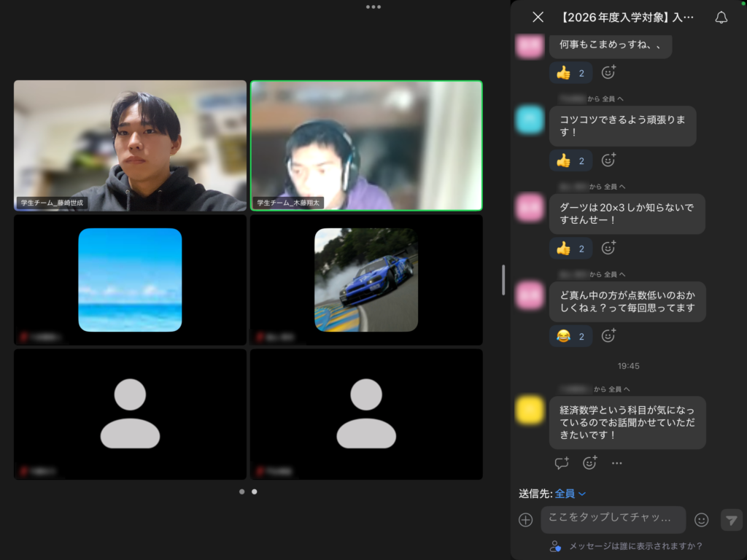The image size is (747, 560).
Task: Expand the 送信先 全員 recipient dropdown
Action: (x=570, y=494)
